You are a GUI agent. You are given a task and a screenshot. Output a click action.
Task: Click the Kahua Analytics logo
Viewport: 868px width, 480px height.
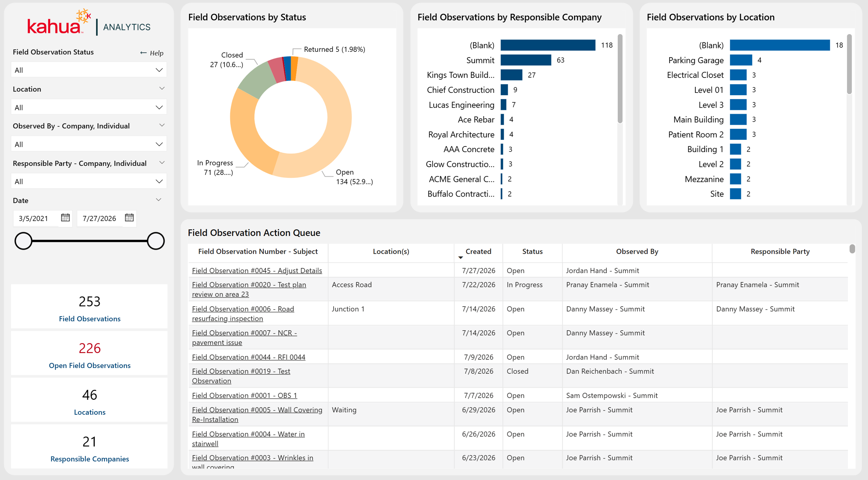pyautogui.click(x=89, y=22)
